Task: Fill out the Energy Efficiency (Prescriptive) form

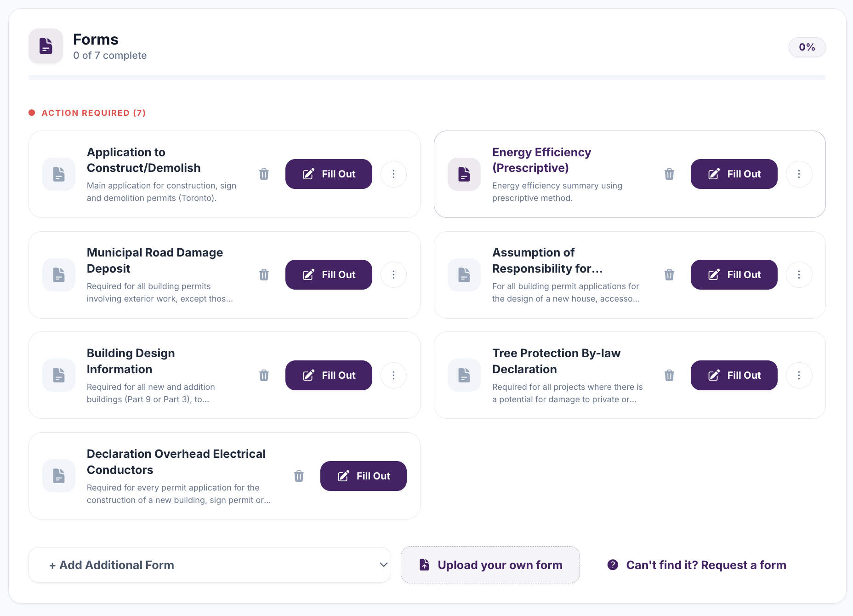Action: click(x=734, y=174)
